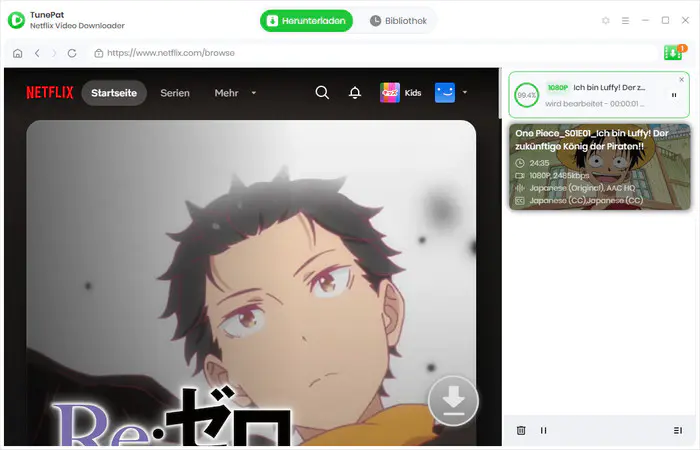
Task: Click the 24:35 duration text
Action: (x=539, y=163)
